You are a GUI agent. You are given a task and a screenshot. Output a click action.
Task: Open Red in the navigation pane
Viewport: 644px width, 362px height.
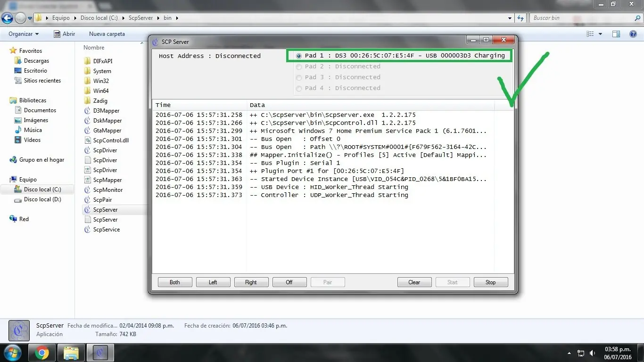pos(24,219)
